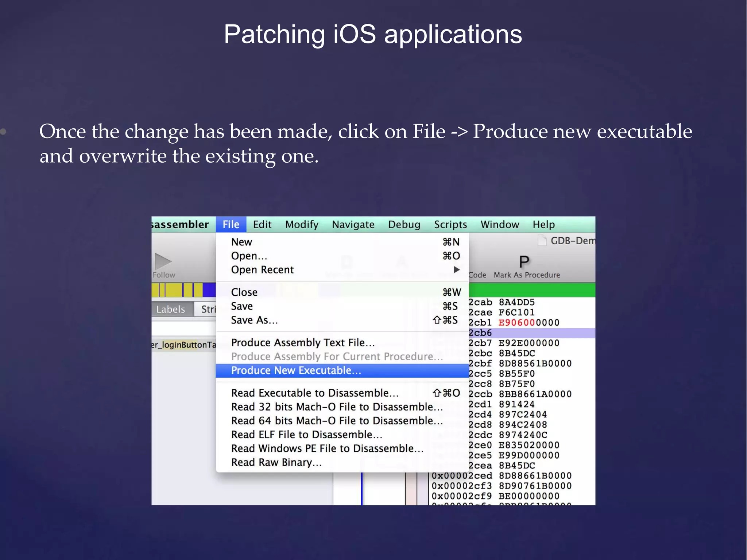
Task: Select the line with bytes 8B75F0
Action: [532, 384]
